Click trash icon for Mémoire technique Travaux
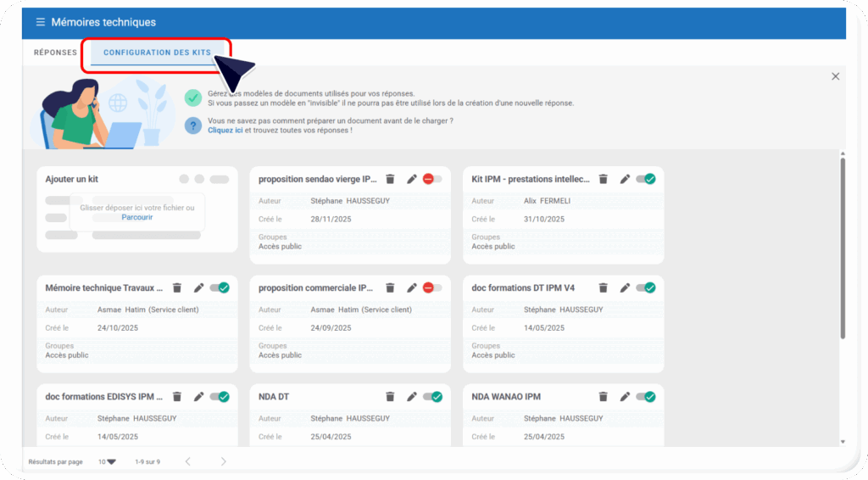Viewport: 868px width, 480px height. coord(177,287)
